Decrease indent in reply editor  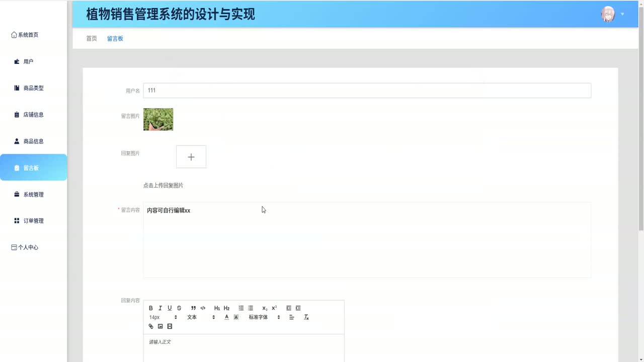coord(289,308)
